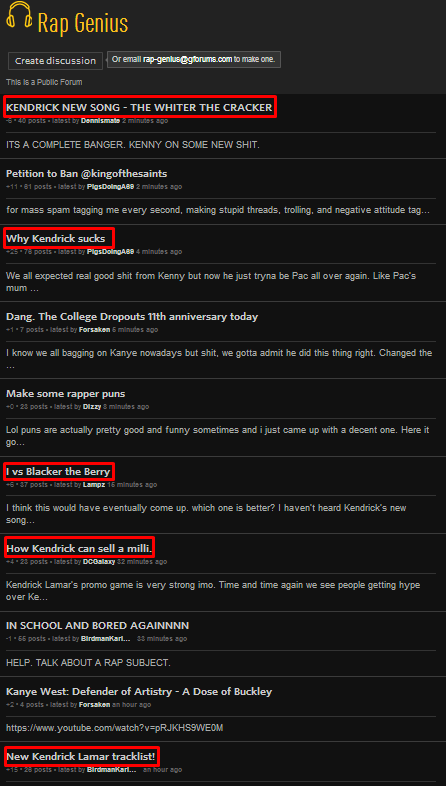Open the Why Kendrick sucks discussion
This screenshot has height=786, width=446.
56,239
